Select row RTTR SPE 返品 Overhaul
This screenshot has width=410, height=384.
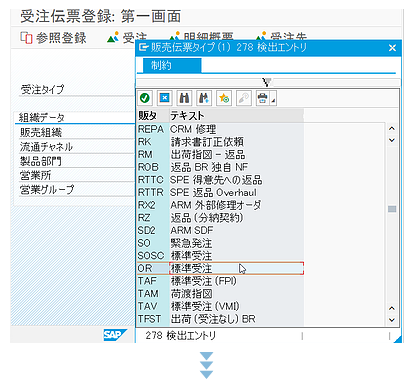point(220,193)
